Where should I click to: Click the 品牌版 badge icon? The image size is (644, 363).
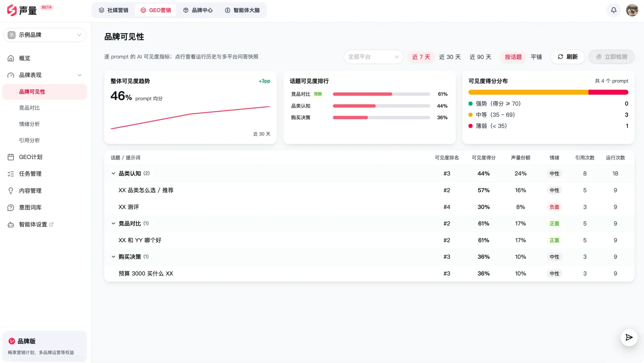click(12, 341)
